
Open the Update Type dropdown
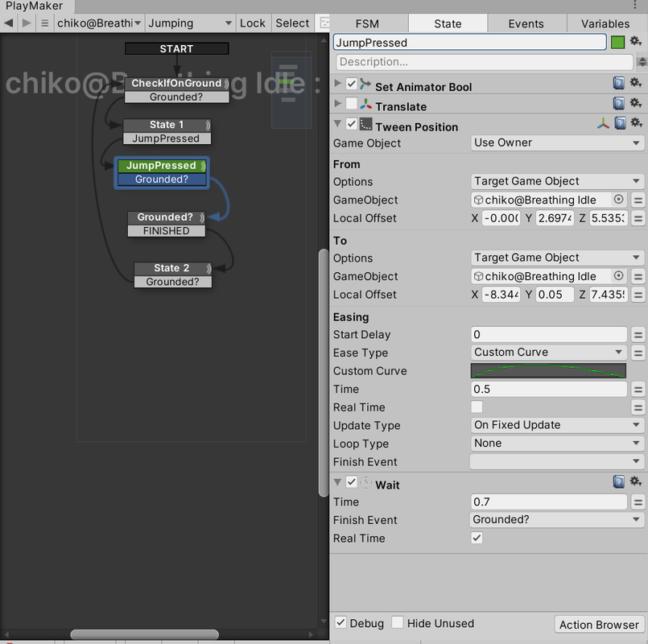[x=557, y=425]
